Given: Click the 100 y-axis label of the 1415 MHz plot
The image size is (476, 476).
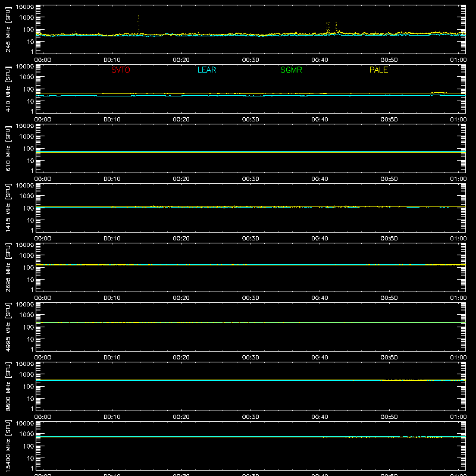Looking at the screenshot, I should 29,208.
